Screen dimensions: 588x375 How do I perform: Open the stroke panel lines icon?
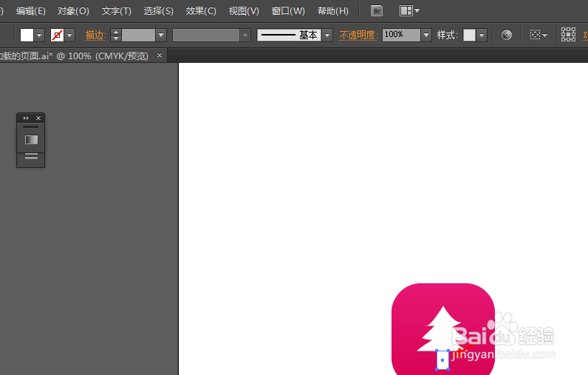(31, 156)
